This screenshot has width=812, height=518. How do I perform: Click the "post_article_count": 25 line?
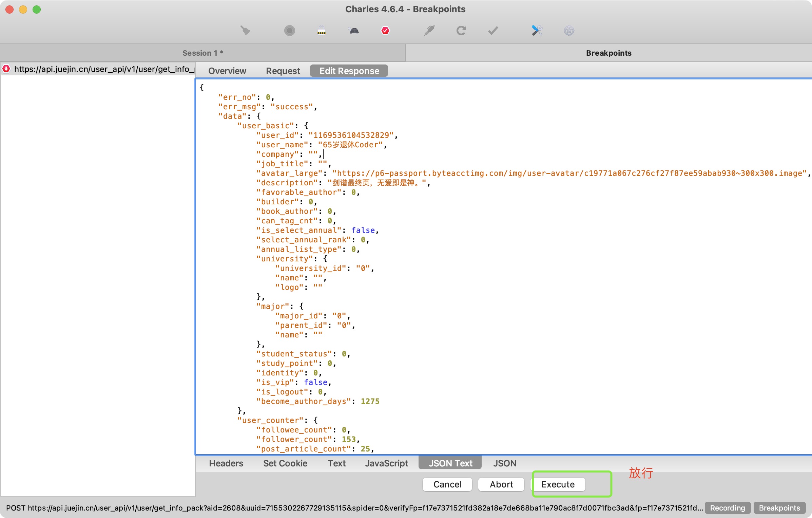click(x=315, y=449)
